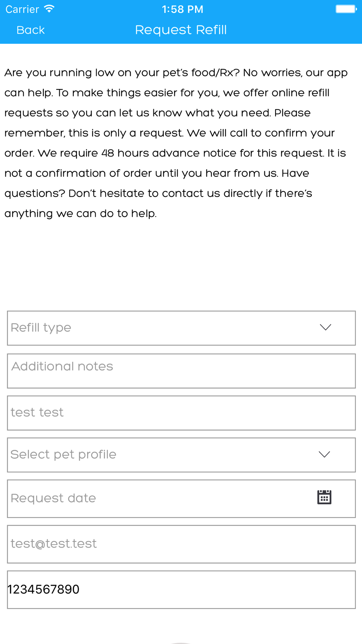Tap the Wi-Fi icon in status bar

tap(49, 9)
